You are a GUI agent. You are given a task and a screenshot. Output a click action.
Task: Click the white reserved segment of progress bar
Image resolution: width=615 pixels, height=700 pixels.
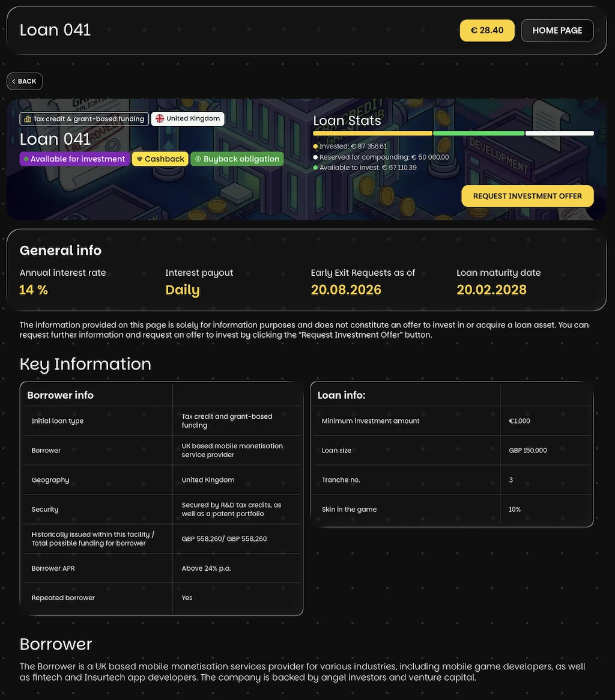[559, 133]
